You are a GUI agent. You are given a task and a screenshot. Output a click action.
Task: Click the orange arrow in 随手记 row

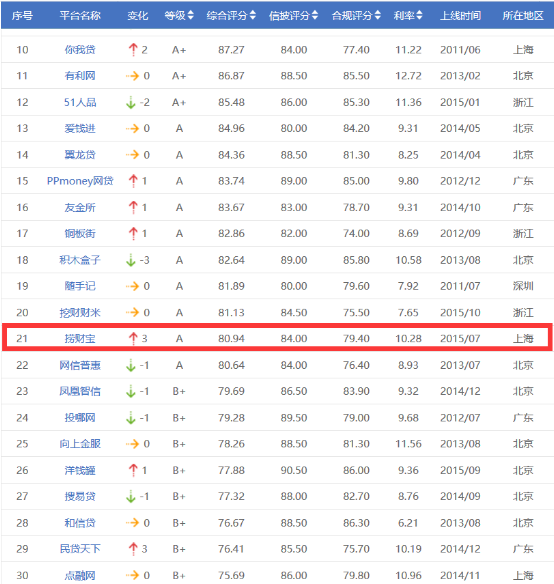click(132, 286)
